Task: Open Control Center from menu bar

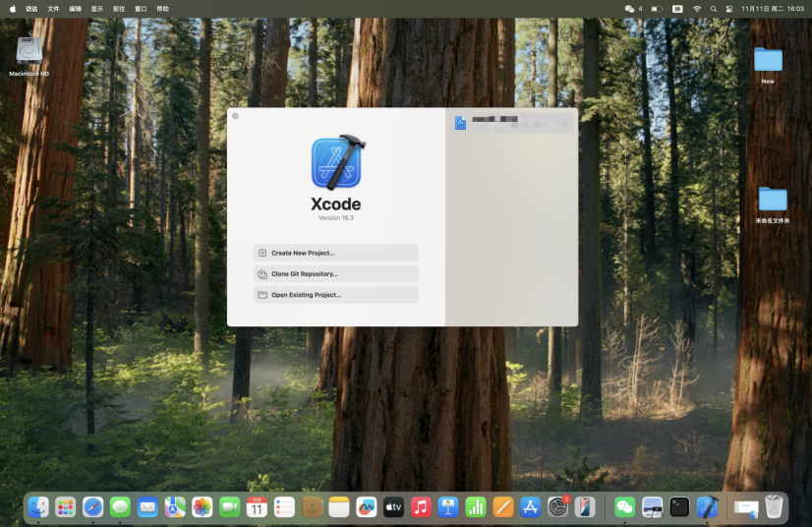Action: pyautogui.click(x=729, y=9)
